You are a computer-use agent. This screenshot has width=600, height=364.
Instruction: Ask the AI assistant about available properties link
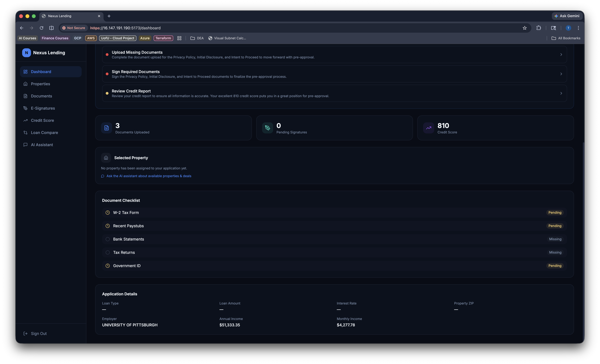coord(148,176)
